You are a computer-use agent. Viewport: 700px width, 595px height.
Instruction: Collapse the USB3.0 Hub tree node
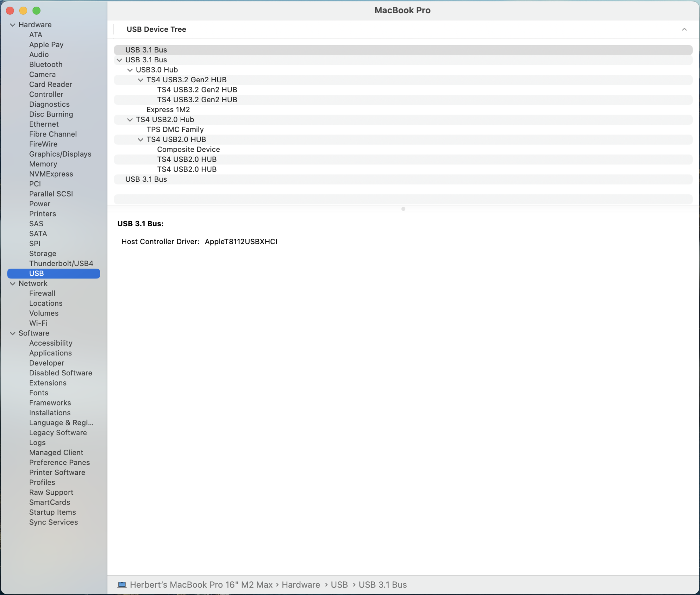point(130,70)
